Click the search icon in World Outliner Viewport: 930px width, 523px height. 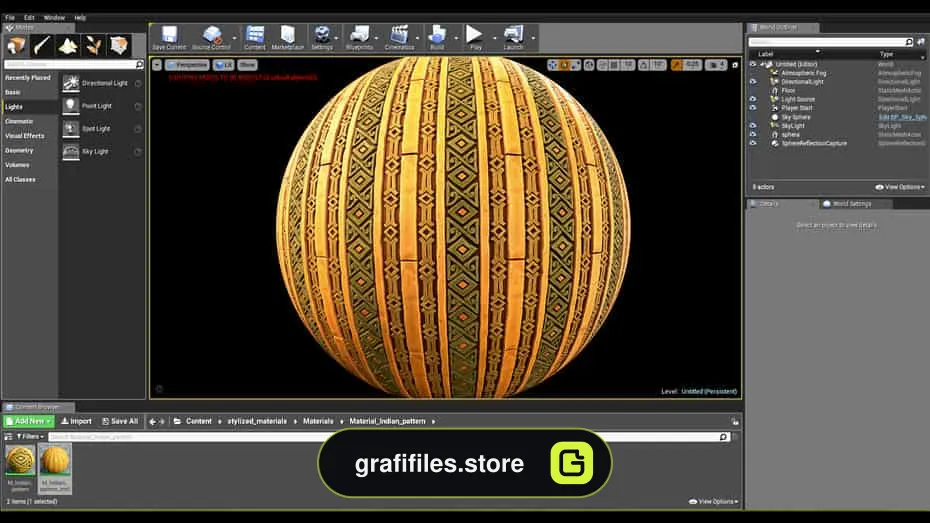[909, 42]
